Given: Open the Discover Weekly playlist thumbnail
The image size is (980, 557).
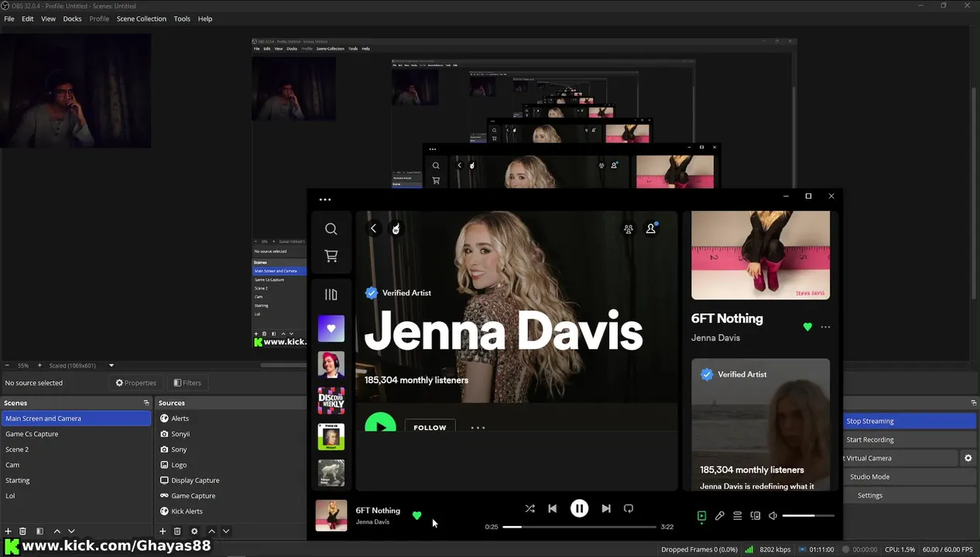Looking at the screenshot, I should [331, 401].
